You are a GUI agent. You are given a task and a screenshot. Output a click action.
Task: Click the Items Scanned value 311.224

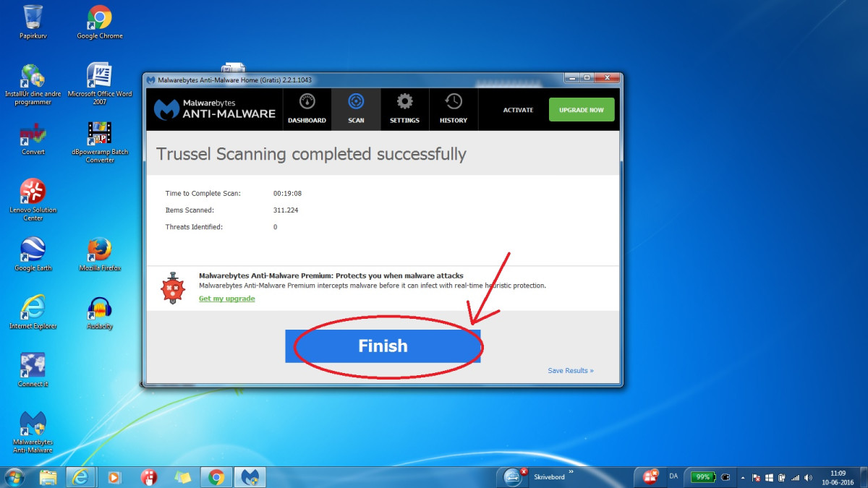tap(286, 210)
